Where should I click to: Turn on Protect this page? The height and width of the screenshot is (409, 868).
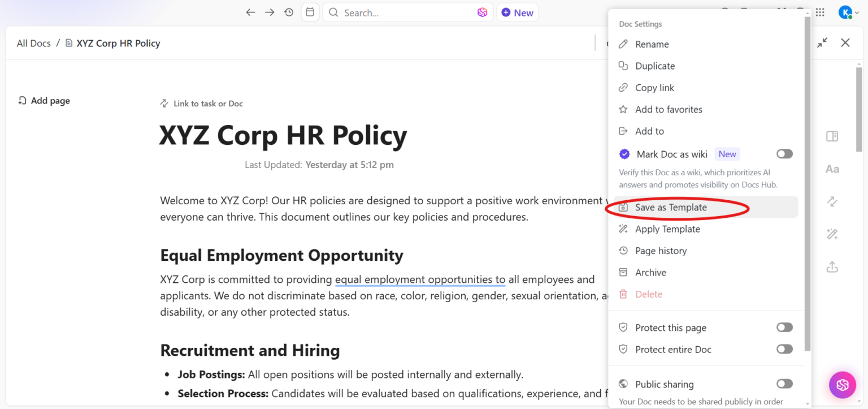point(784,327)
